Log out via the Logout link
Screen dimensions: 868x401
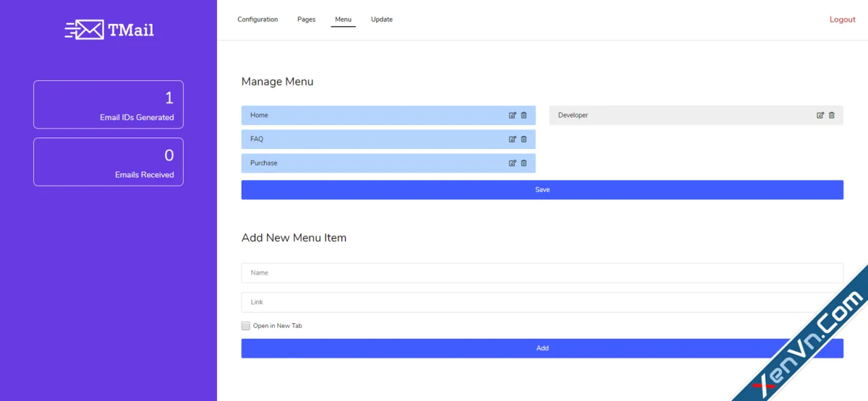[x=843, y=20]
